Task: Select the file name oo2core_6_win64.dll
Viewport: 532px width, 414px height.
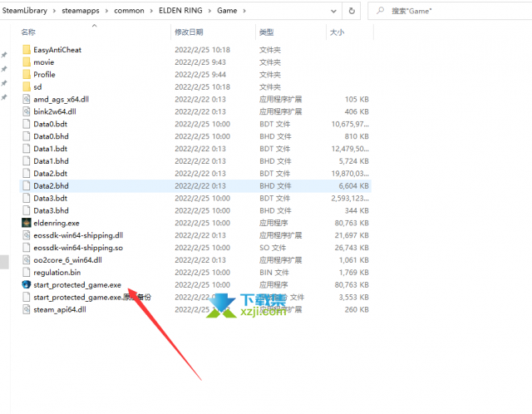Action: pyautogui.click(x=67, y=260)
